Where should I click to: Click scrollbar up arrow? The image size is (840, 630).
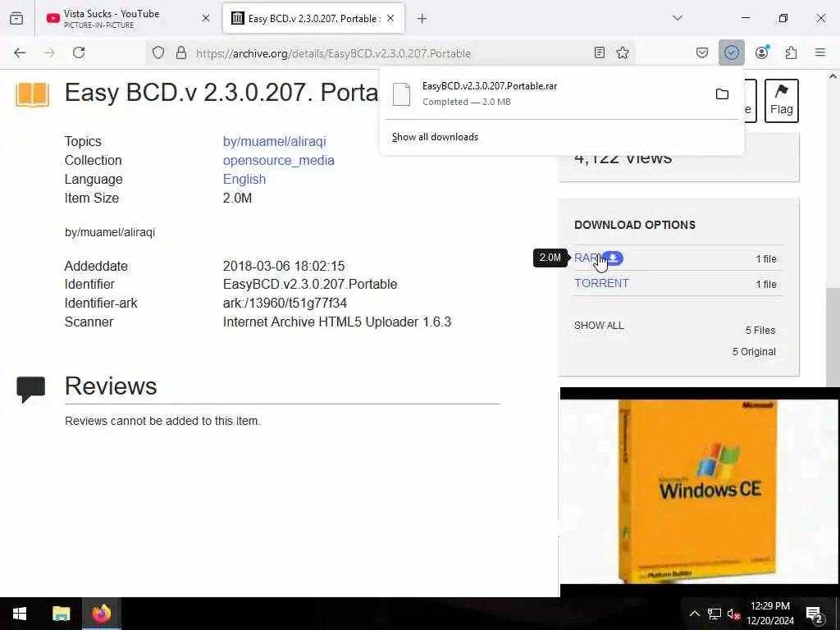coord(833,76)
